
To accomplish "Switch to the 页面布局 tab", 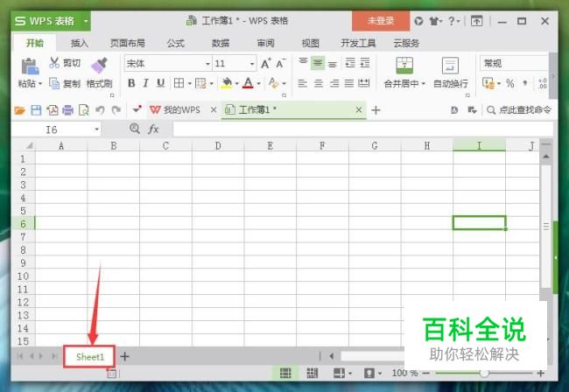I will (x=128, y=43).
